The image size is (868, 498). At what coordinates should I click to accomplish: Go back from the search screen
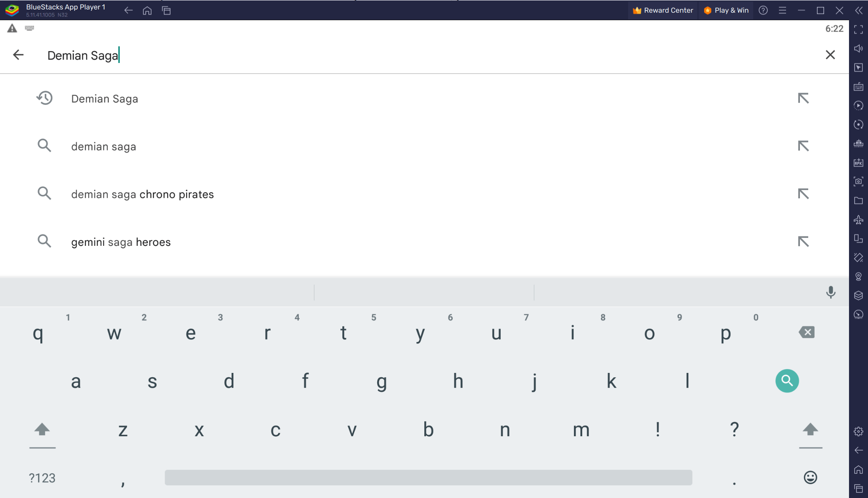(18, 55)
